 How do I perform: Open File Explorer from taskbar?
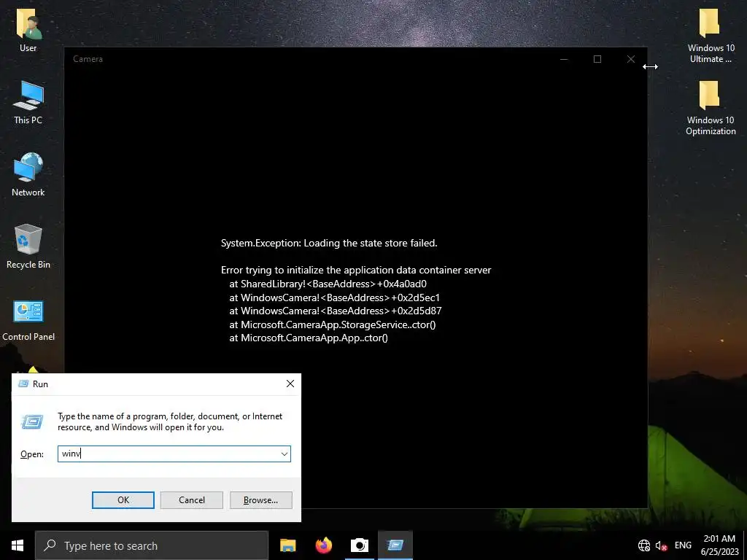click(x=287, y=545)
